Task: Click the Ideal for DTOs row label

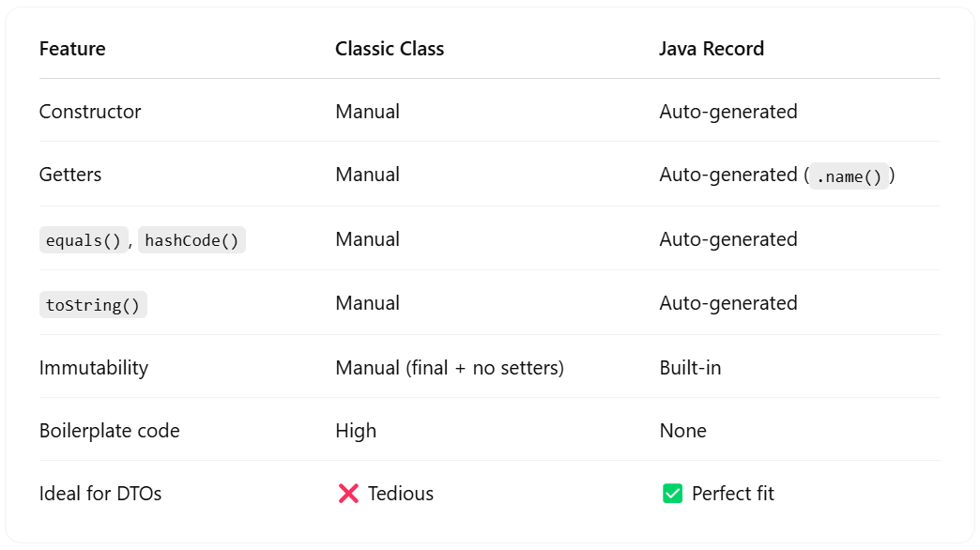Action: pyautogui.click(x=100, y=494)
